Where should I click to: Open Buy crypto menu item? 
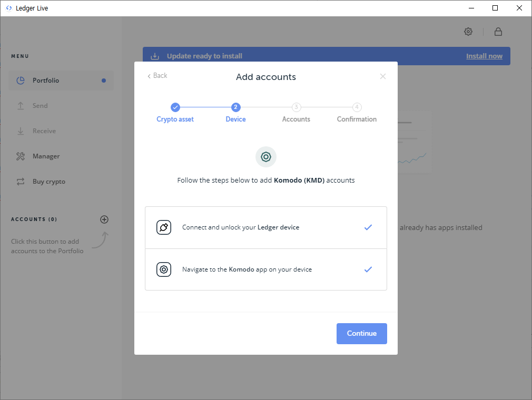61,182
